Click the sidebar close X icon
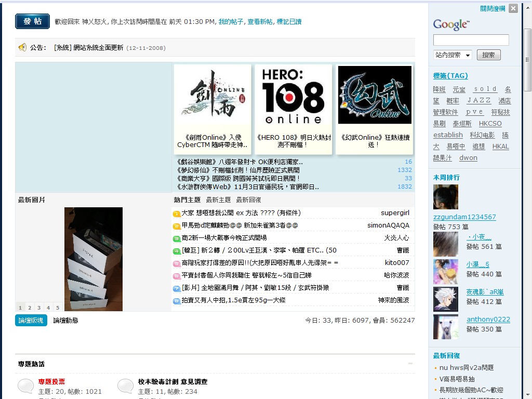Viewport: 532px width, 399px height. click(513, 8)
